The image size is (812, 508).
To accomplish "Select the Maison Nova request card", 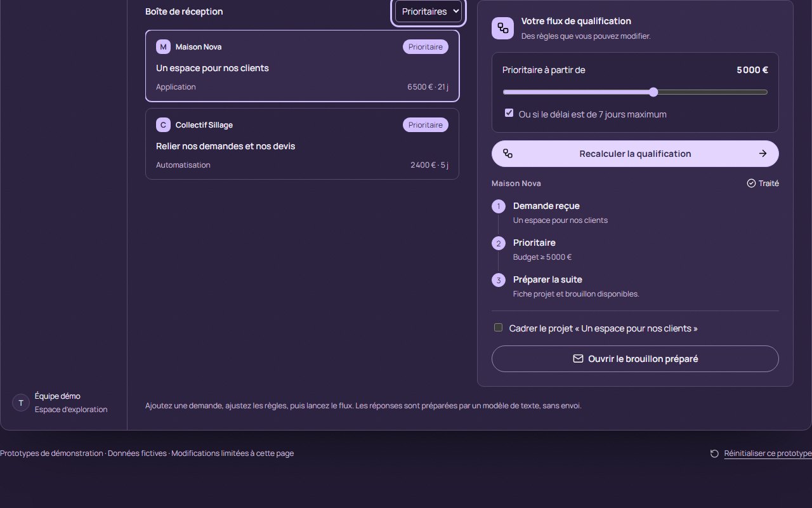I will pos(302,66).
